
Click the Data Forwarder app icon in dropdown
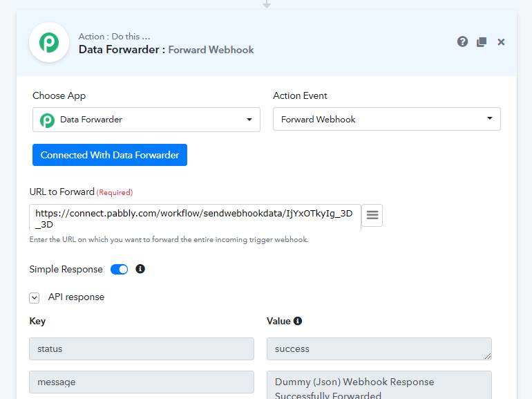click(47, 120)
